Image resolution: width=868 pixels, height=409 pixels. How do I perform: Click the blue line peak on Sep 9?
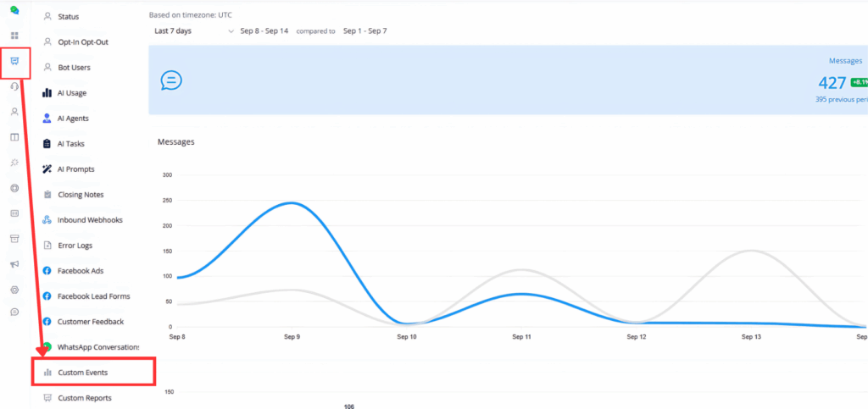coord(292,202)
